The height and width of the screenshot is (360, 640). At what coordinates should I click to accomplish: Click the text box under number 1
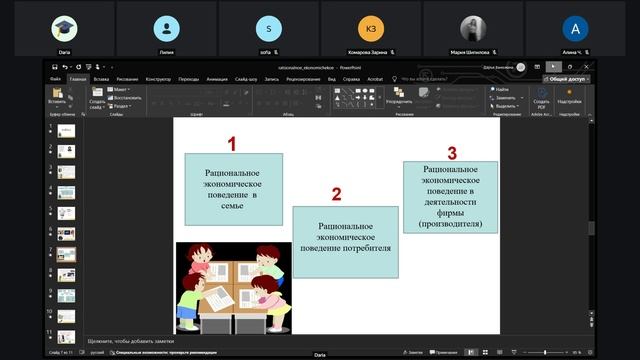click(x=233, y=189)
